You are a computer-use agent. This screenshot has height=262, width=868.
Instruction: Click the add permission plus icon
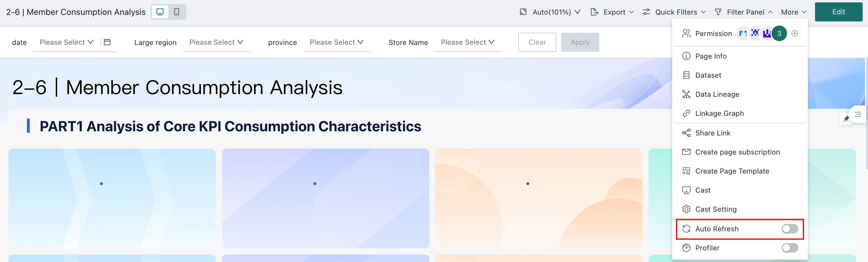[x=794, y=33]
